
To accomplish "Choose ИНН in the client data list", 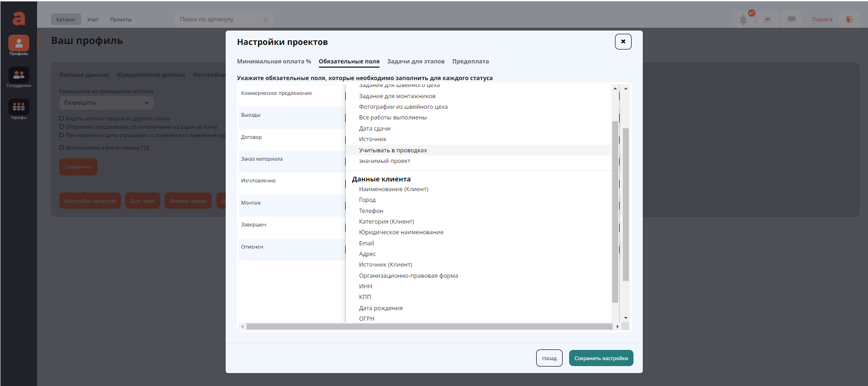I will click(366, 286).
